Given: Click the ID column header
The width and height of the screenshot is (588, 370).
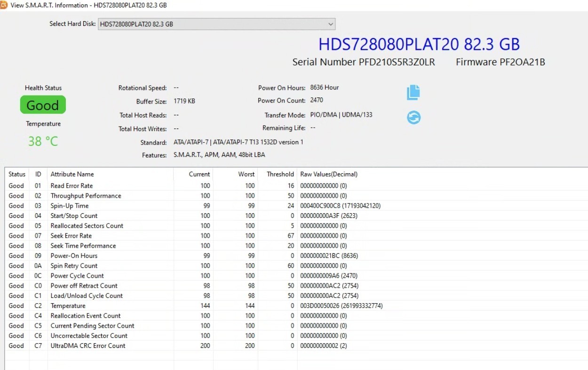Looking at the screenshot, I should click(38, 174).
